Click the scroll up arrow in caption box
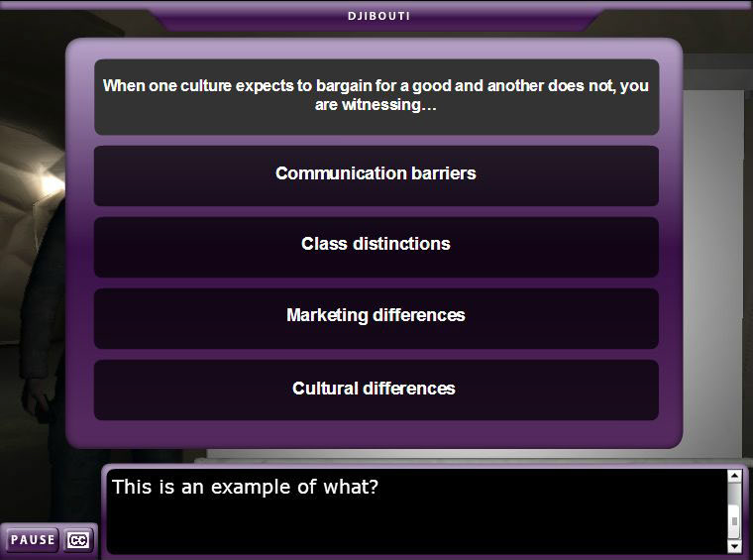Screen dimensions: 753x560 [x=734, y=476]
